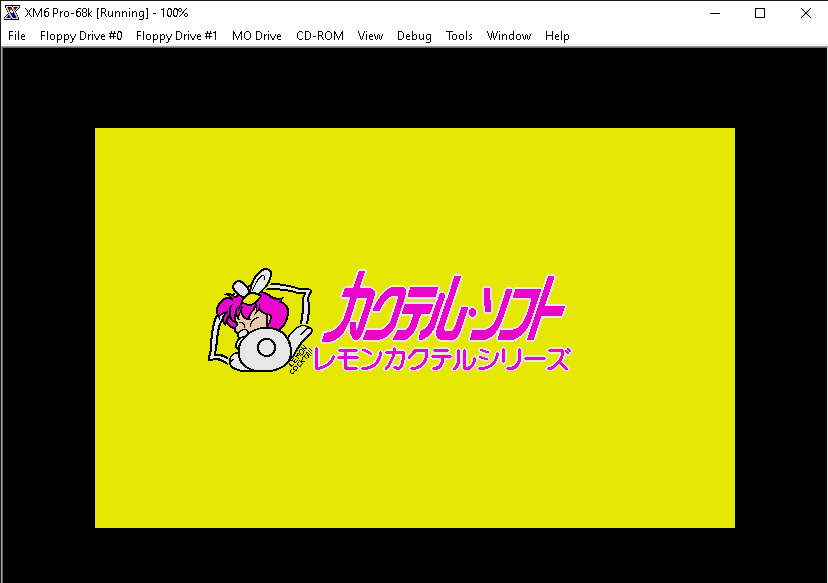The width and height of the screenshot is (828, 583).
Task: Open the Floppy Drive #0 menu
Action: pos(81,36)
